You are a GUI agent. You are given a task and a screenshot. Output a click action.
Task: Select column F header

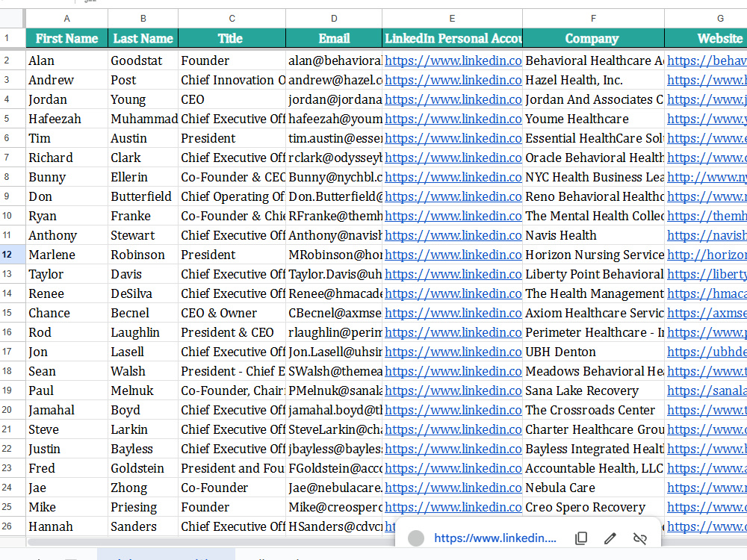tap(593, 19)
